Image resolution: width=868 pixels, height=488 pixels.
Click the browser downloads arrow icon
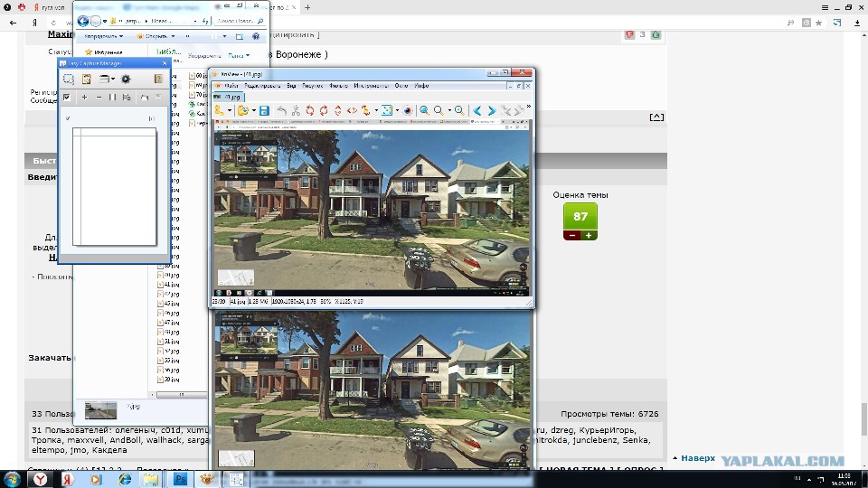click(857, 23)
